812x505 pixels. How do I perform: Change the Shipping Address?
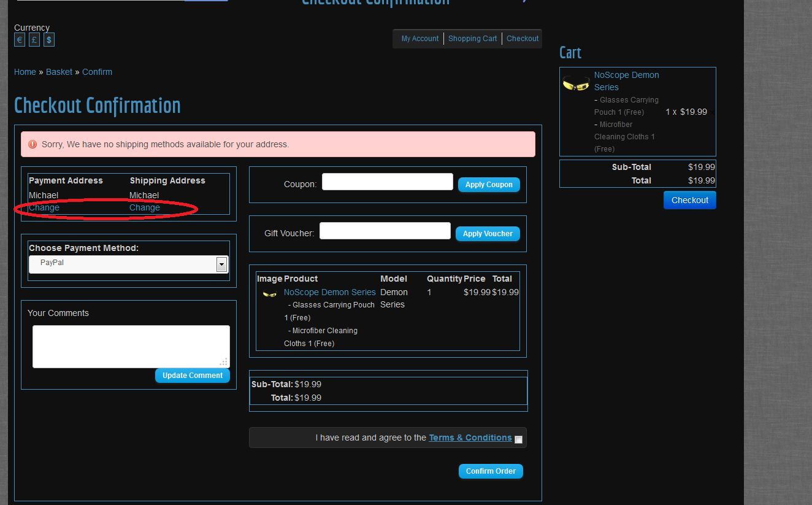coord(145,207)
